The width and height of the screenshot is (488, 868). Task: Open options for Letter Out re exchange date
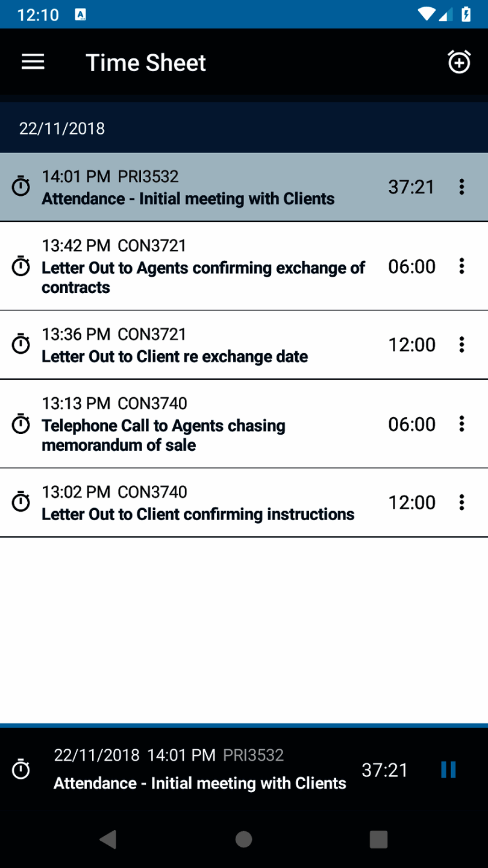[461, 345]
